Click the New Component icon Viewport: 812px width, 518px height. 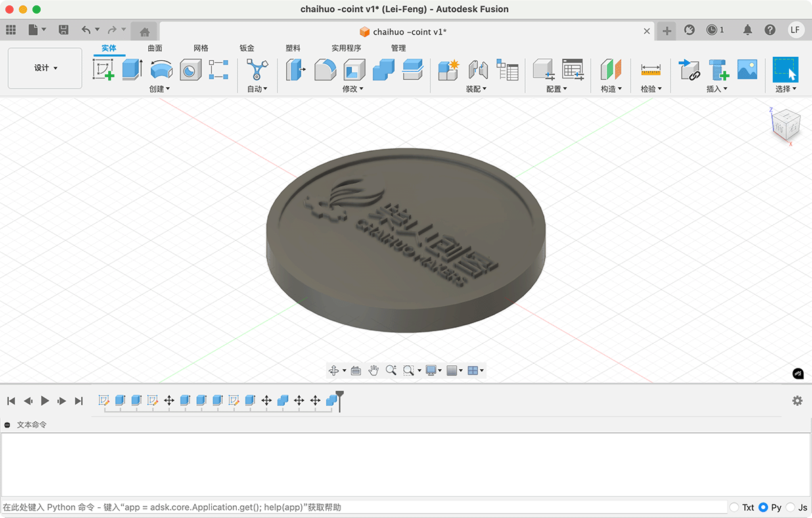(449, 70)
